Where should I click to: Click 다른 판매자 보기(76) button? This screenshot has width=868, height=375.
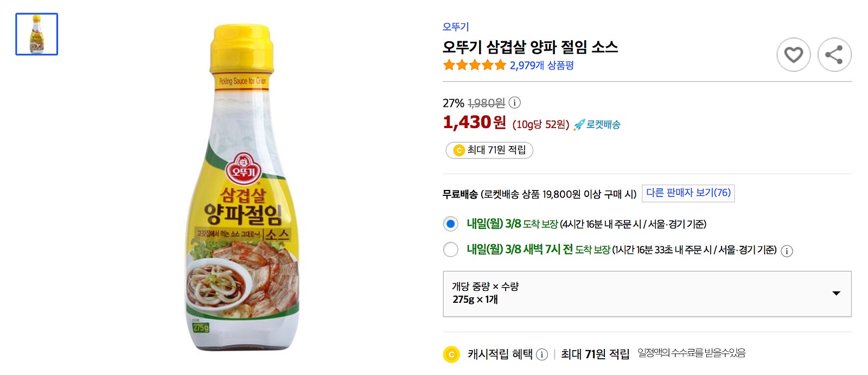tap(688, 193)
